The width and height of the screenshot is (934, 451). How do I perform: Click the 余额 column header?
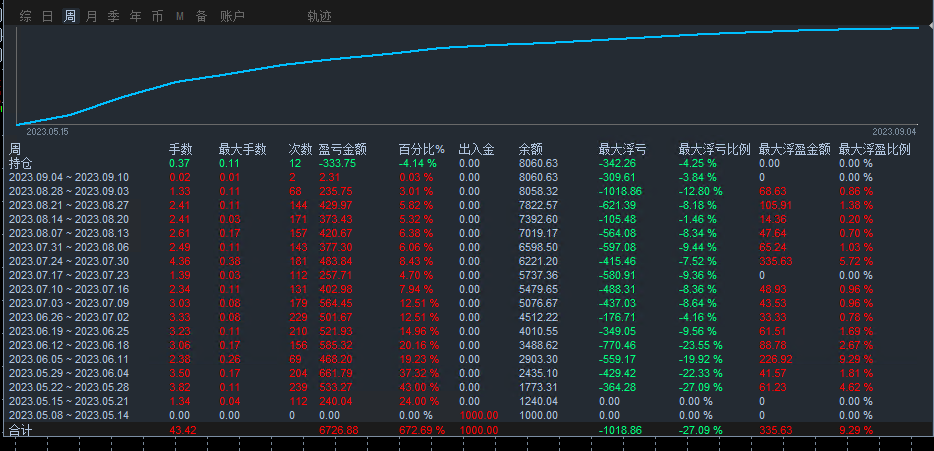[531, 150]
